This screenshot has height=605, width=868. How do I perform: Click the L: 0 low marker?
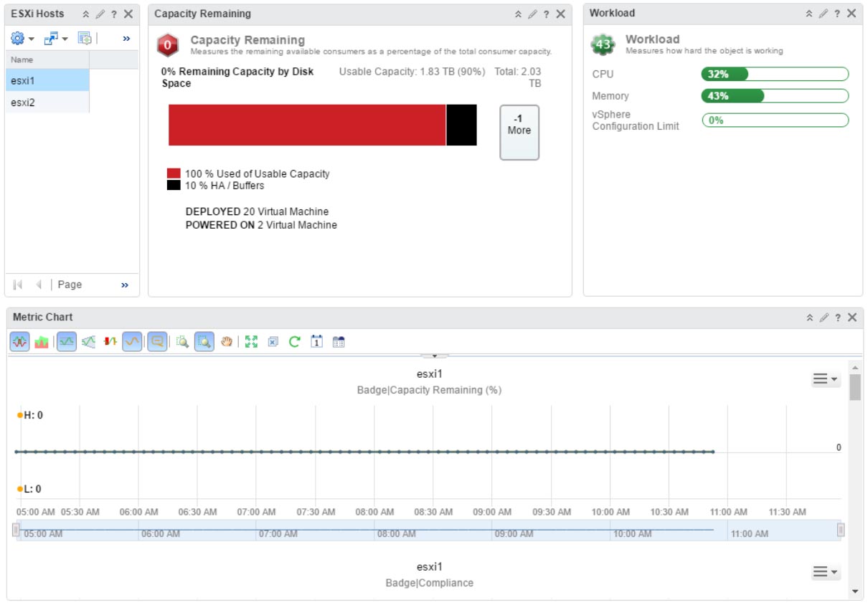click(x=29, y=489)
